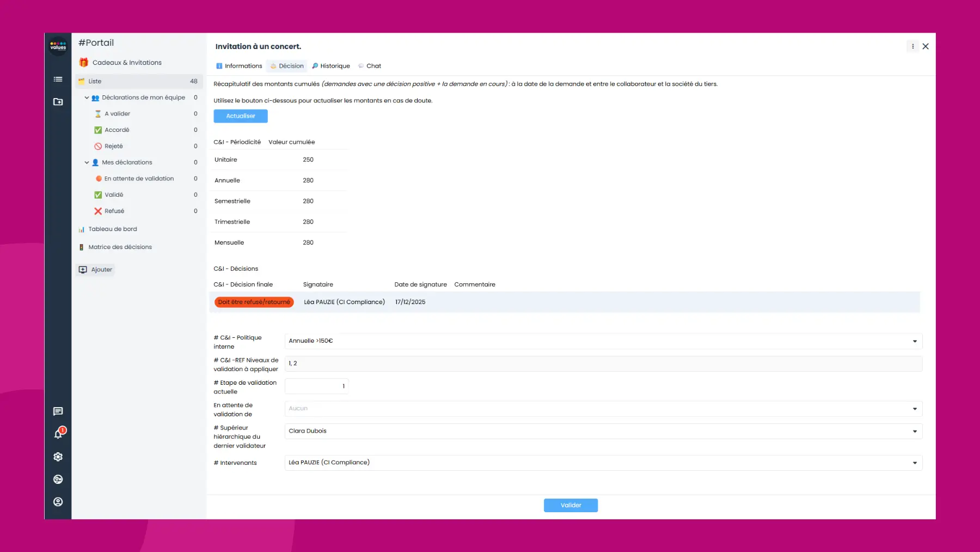Viewport: 980px width, 552px height.
Task: Open the three-dot menu near the close button
Action: tap(912, 46)
